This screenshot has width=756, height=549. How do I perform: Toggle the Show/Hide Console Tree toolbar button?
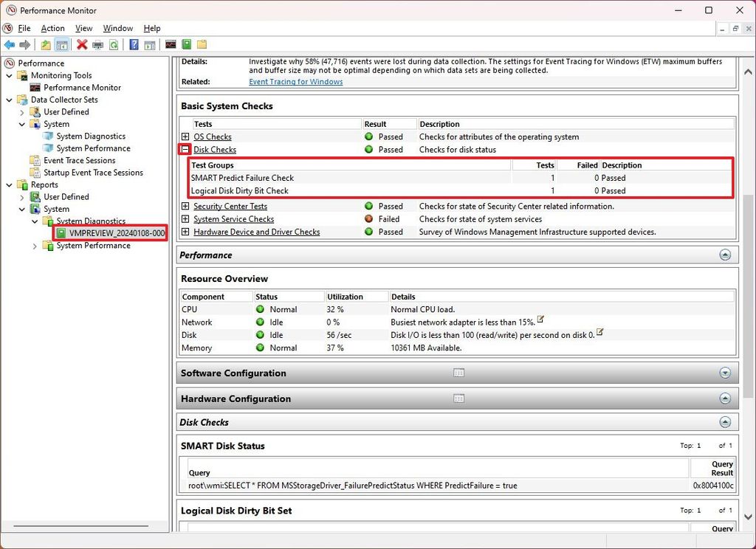coord(62,45)
